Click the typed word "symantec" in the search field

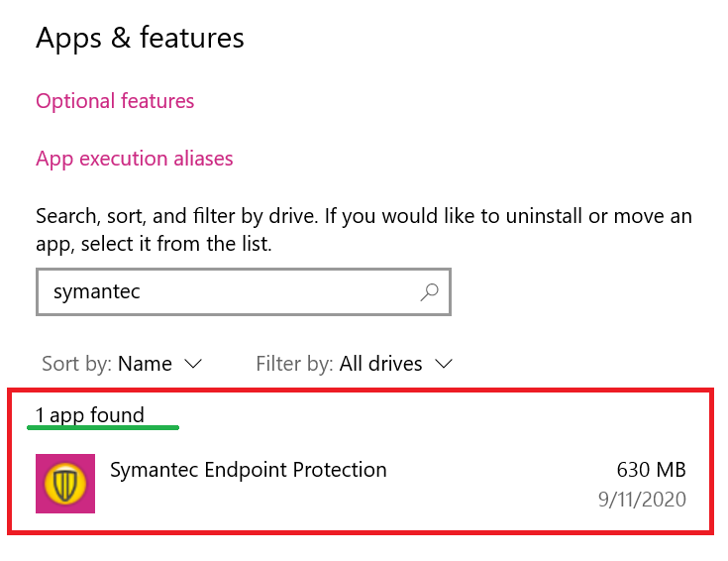(x=98, y=292)
